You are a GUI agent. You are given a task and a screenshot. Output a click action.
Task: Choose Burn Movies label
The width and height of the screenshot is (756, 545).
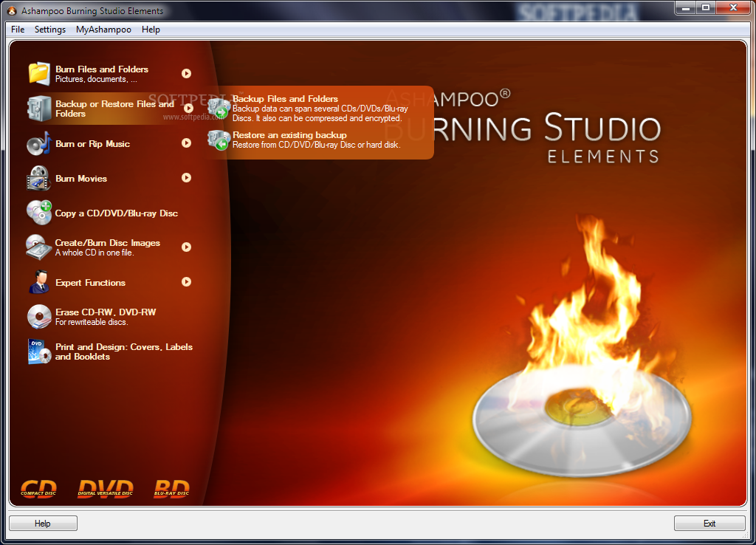[81, 179]
